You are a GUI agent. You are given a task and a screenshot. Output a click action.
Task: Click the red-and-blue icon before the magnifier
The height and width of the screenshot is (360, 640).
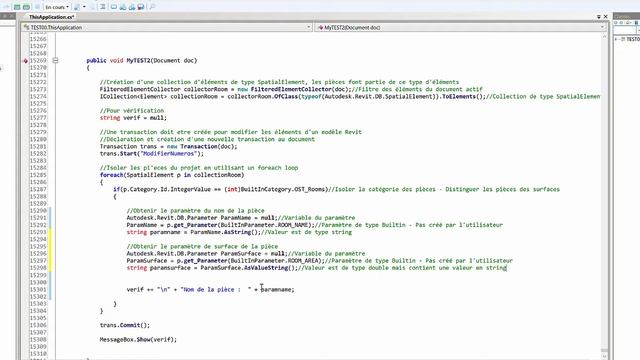[x=141, y=7]
